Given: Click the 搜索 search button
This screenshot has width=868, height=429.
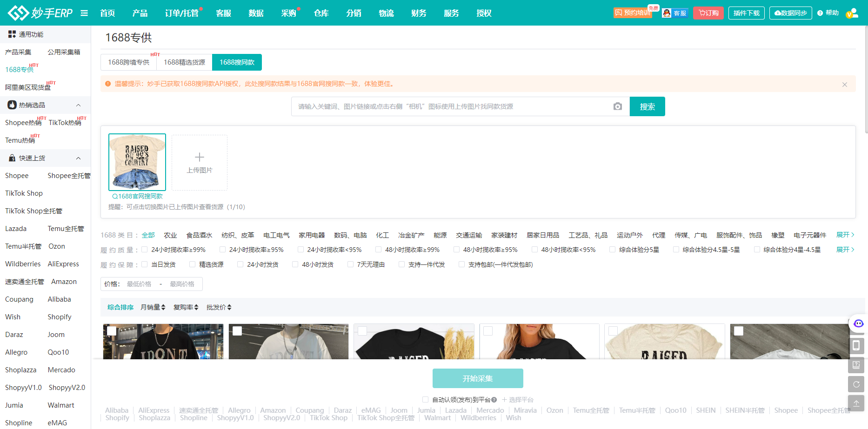Looking at the screenshot, I should (647, 106).
